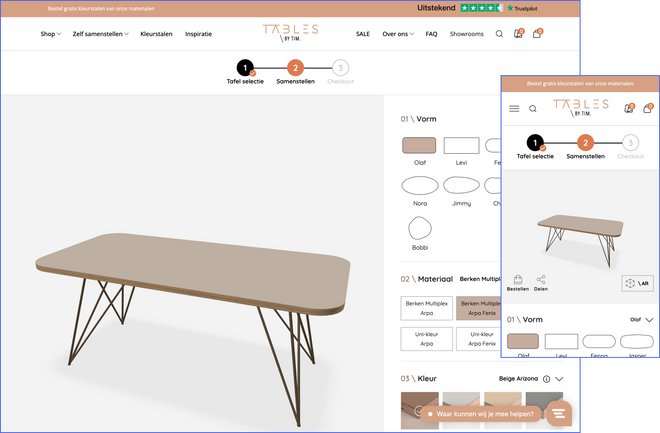
Task: Open the FAQ menu item
Action: click(x=431, y=34)
